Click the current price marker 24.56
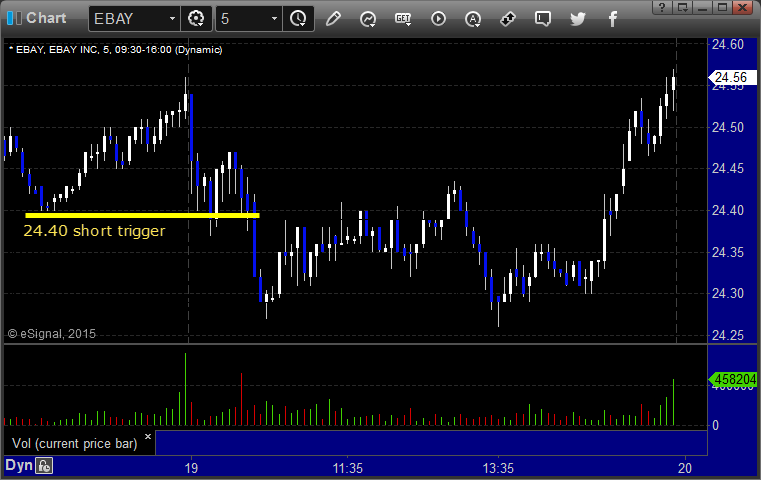The image size is (761, 480). pos(732,78)
